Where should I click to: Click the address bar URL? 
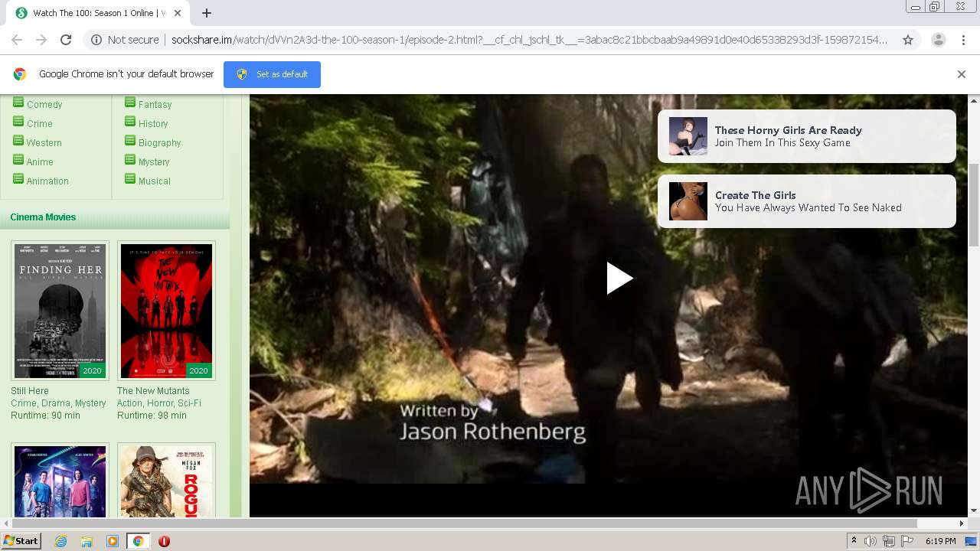[x=528, y=40]
